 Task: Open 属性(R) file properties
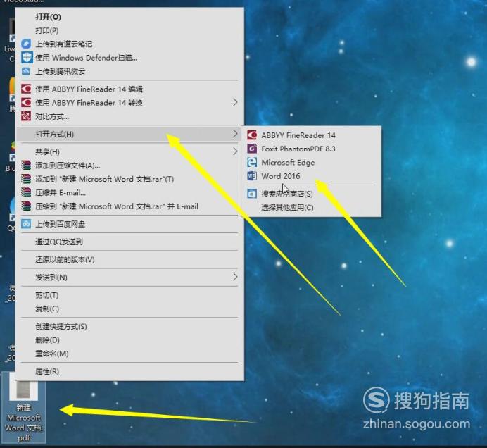pos(129,371)
